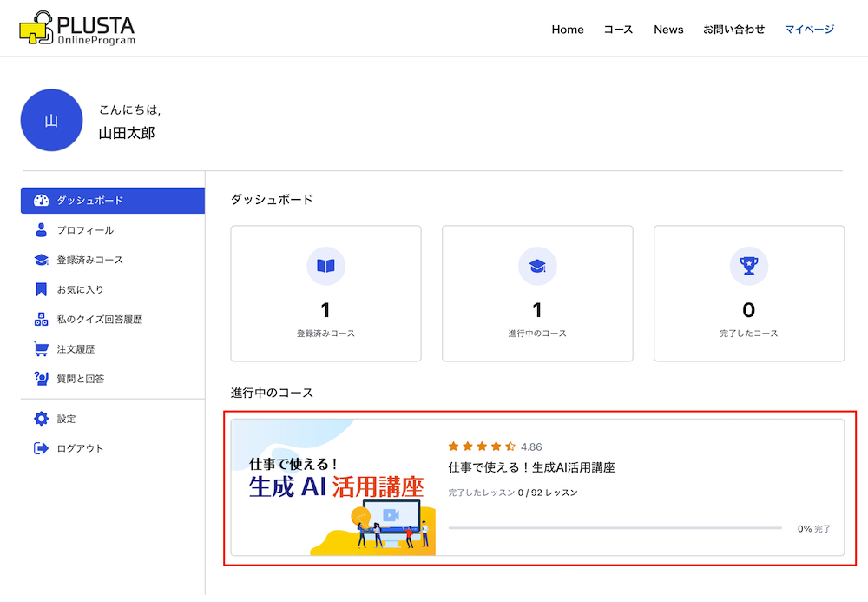The image size is (868, 602).
Task: Click the dashboard gauge icon in sidebar
Action: (41, 201)
